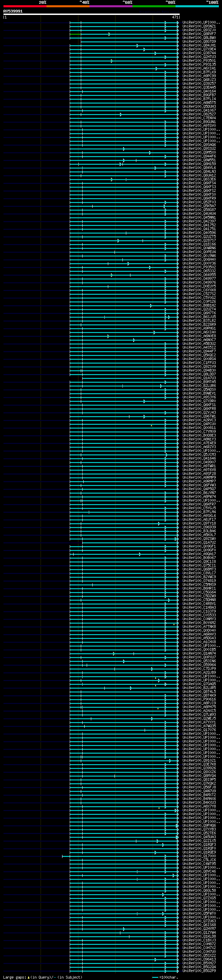
Task: Click the query end position 471
Action: coord(175,17)
